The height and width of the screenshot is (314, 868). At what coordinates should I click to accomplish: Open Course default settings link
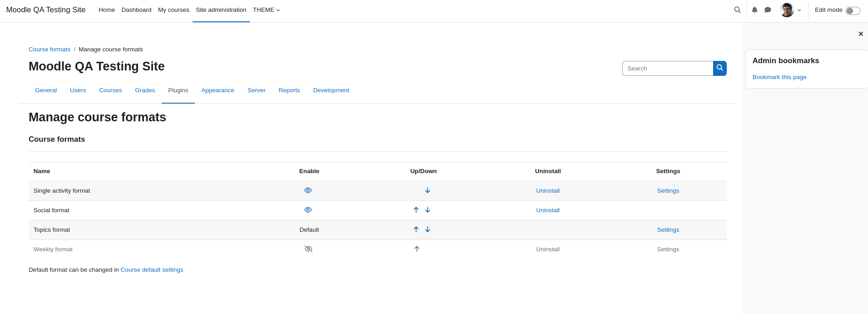coord(152,270)
